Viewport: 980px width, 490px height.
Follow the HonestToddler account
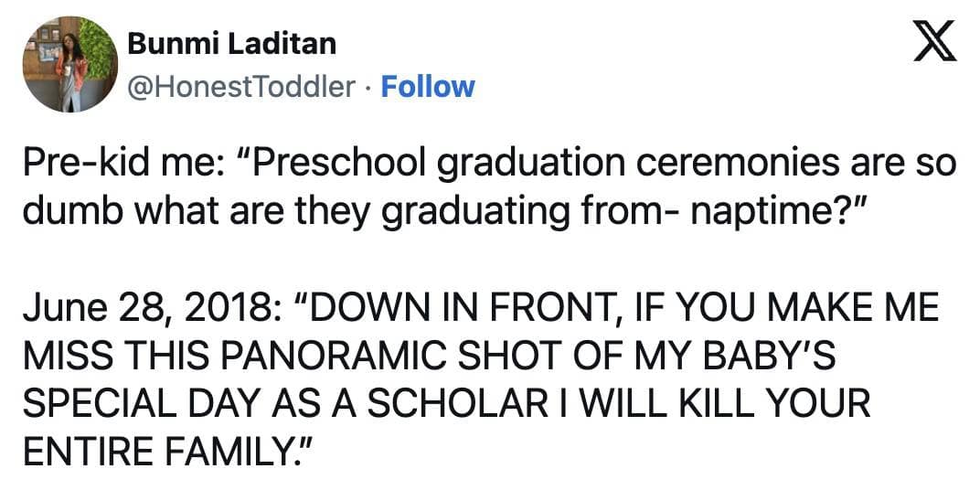point(427,87)
